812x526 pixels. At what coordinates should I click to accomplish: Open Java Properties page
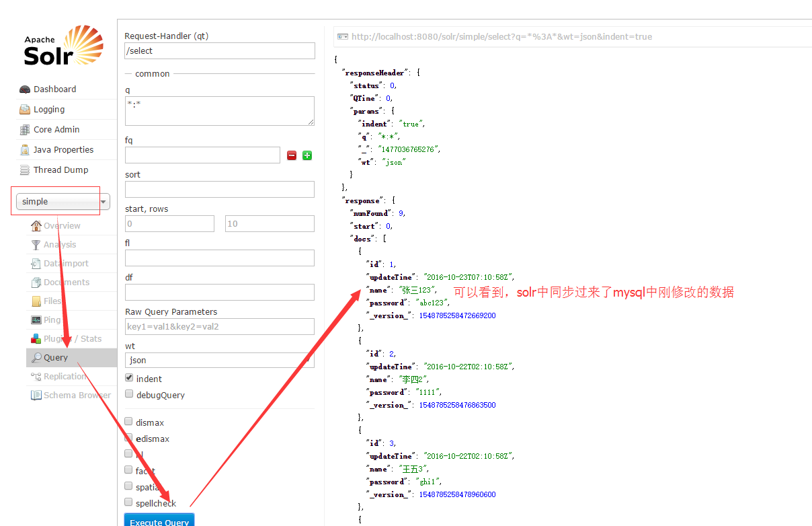(63, 149)
